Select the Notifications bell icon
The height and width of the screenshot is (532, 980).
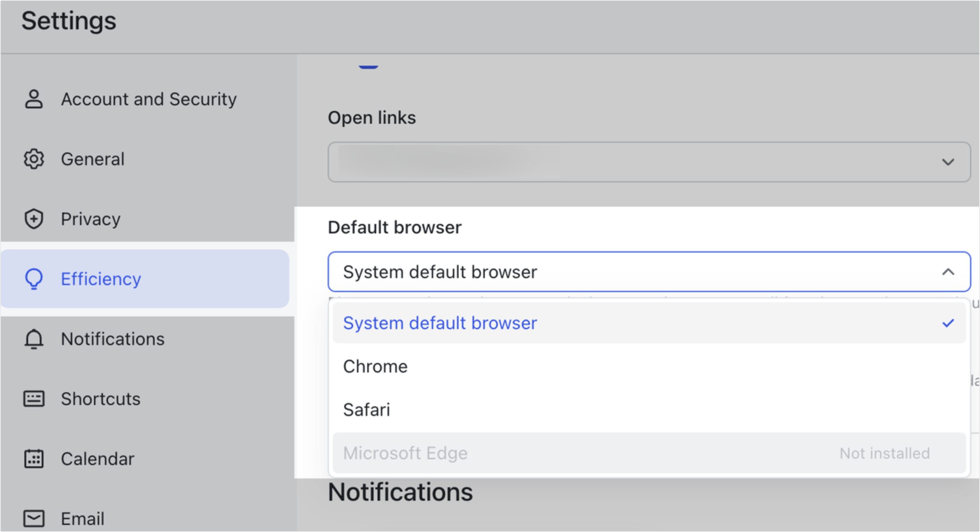point(34,339)
